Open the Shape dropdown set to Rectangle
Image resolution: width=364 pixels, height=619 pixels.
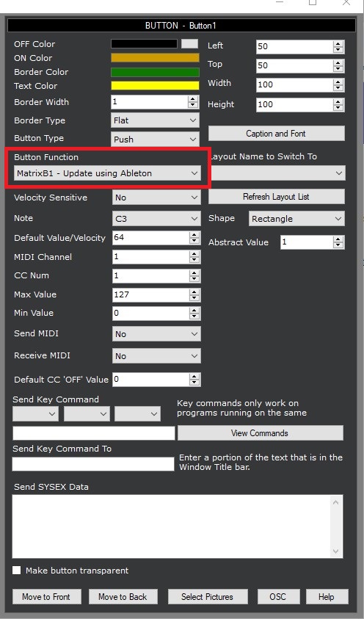(x=296, y=219)
